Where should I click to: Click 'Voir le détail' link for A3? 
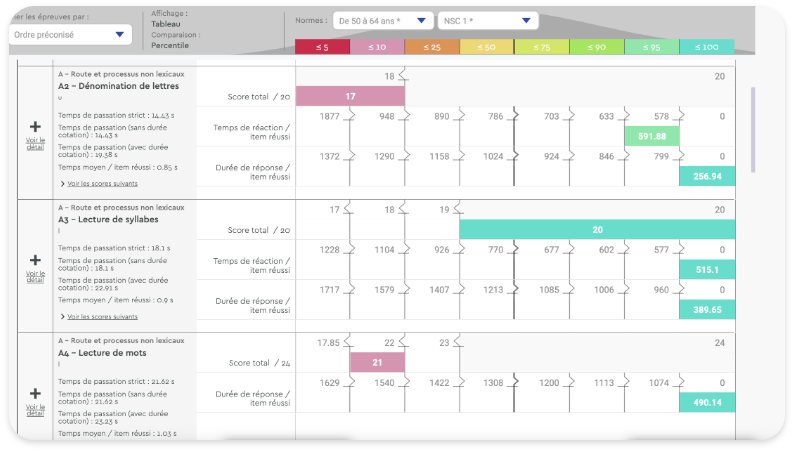35,275
